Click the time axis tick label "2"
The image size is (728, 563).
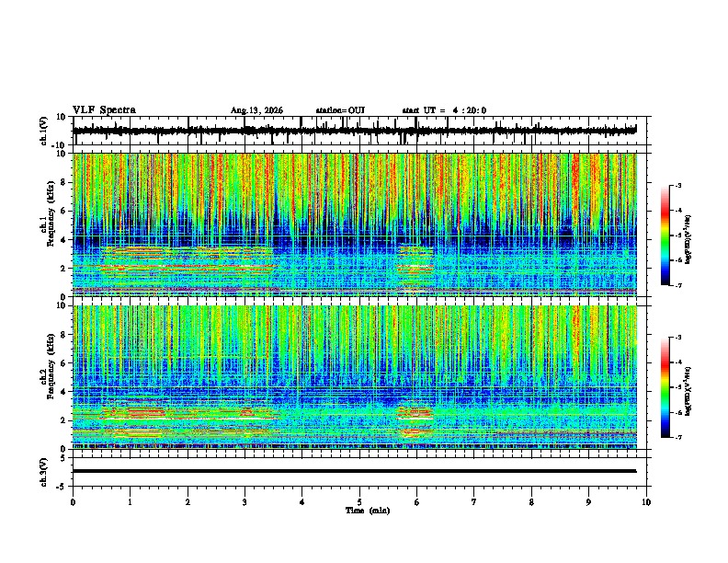point(188,502)
